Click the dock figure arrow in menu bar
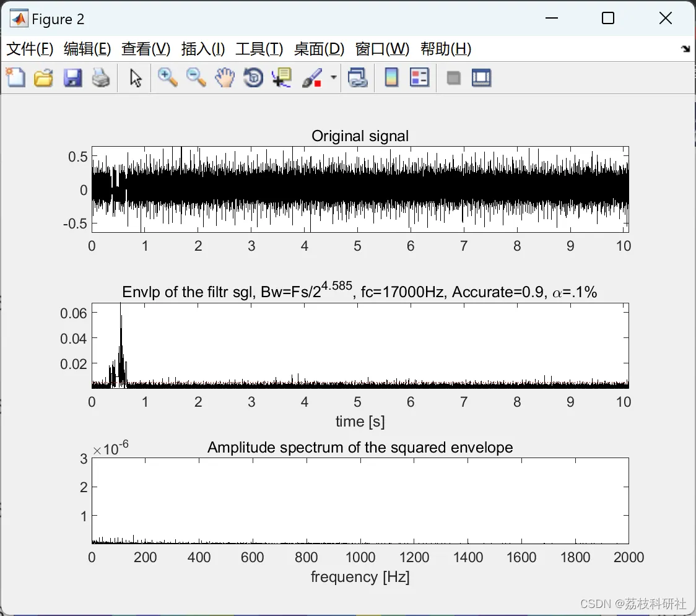The height and width of the screenshot is (616, 696). (x=685, y=49)
